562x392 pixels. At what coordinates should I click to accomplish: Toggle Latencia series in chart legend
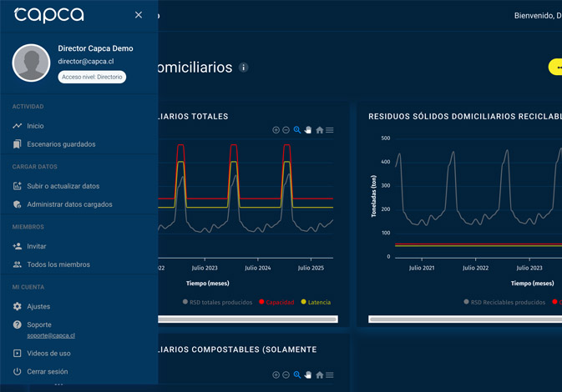tap(316, 302)
